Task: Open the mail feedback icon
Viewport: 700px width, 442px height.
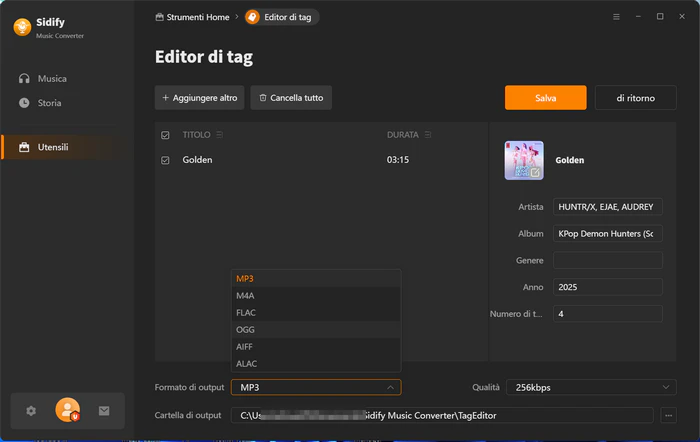Action: 104,411
